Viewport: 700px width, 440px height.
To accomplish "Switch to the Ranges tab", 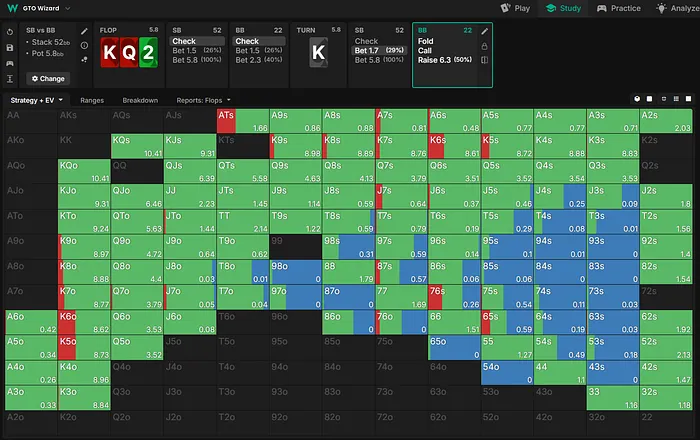I will (x=92, y=100).
